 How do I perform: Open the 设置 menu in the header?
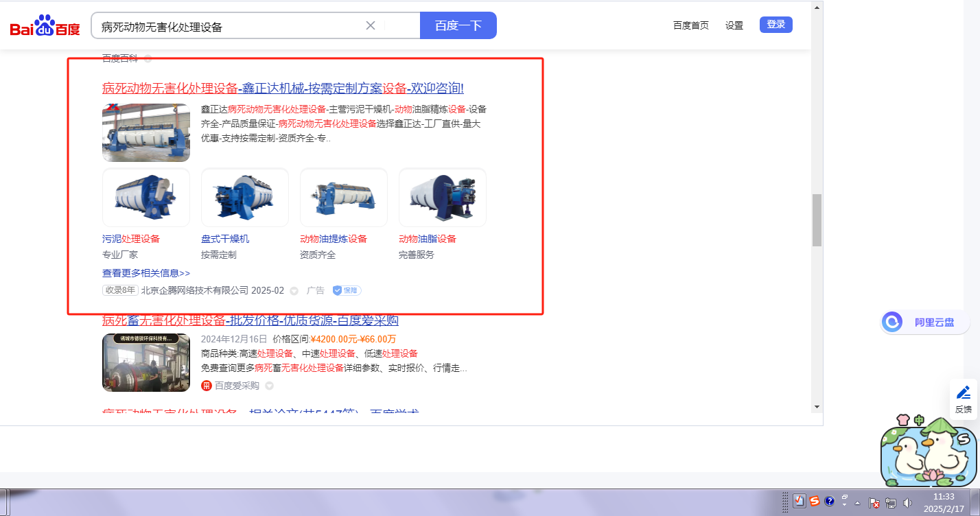pos(734,25)
